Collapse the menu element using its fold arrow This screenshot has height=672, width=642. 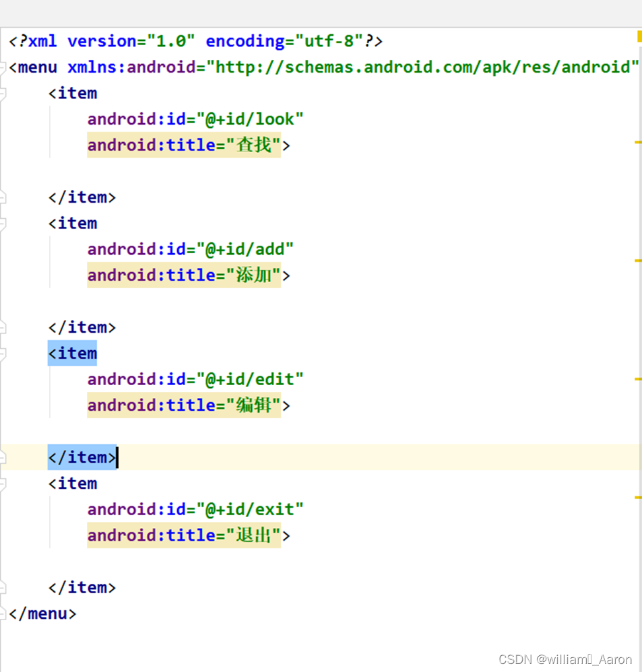coord(3,67)
